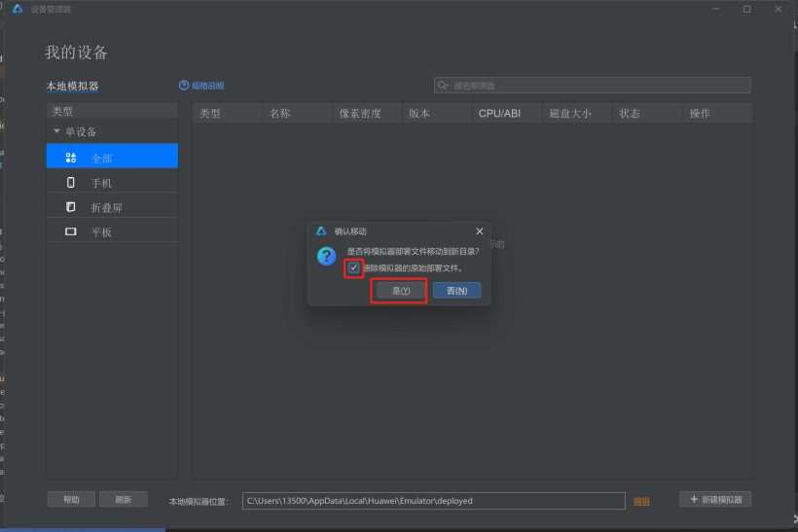Click the 刷新 refresh button
This screenshot has height=532, width=798.
pyautogui.click(x=123, y=499)
